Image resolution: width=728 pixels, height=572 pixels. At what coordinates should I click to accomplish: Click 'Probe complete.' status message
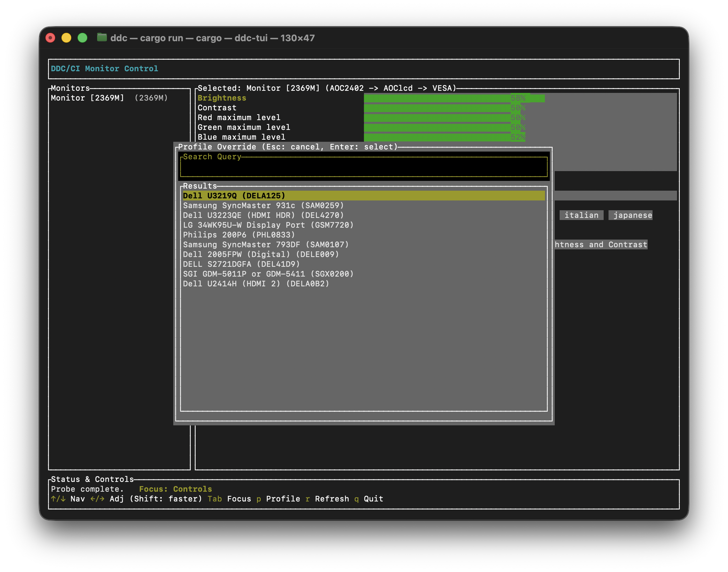[x=87, y=489]
